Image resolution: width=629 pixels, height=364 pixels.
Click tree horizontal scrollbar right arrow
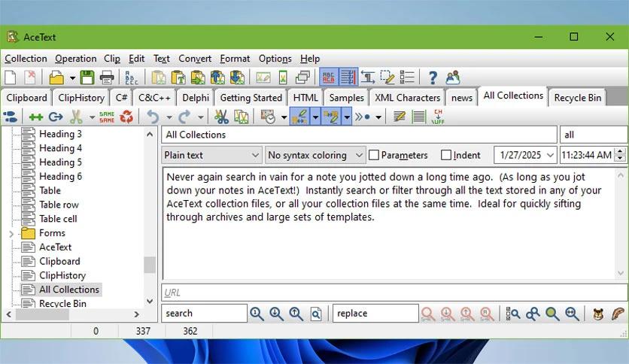pyautogui.click(x=137, y=314)
